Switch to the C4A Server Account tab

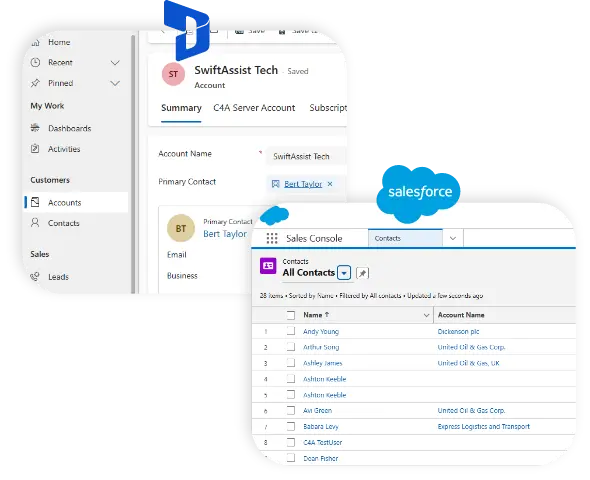click(254, 108)
